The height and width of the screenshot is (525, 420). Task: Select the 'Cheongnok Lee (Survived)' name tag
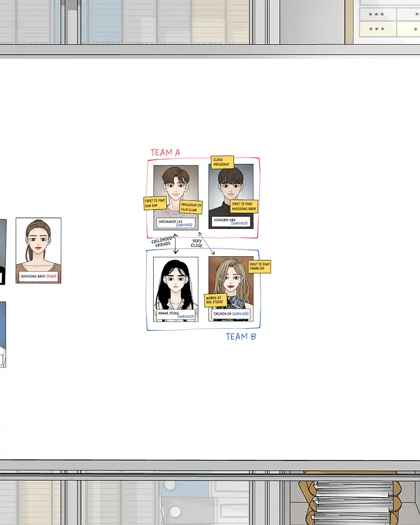176,223
